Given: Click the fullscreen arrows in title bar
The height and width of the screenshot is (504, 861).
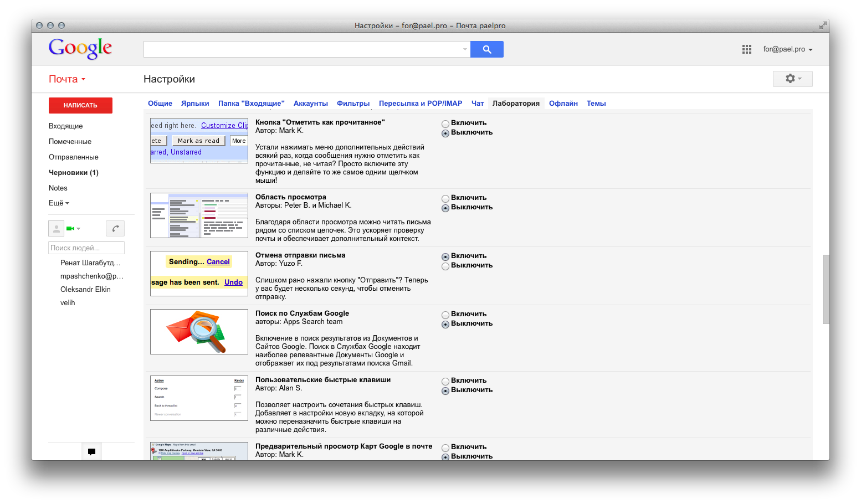Looking at the screenshot, I should (823, 25).
